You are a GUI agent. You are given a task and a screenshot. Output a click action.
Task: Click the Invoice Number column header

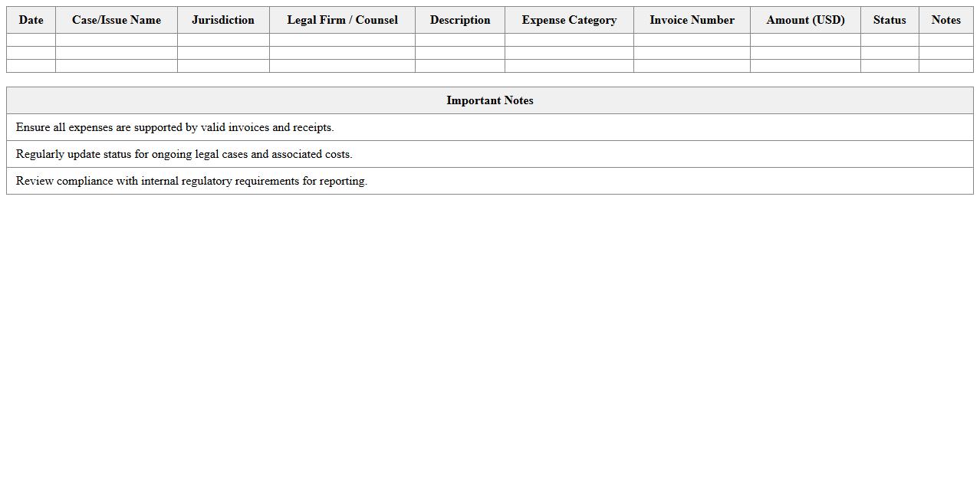pyautogui.click(x=691, y=20)
